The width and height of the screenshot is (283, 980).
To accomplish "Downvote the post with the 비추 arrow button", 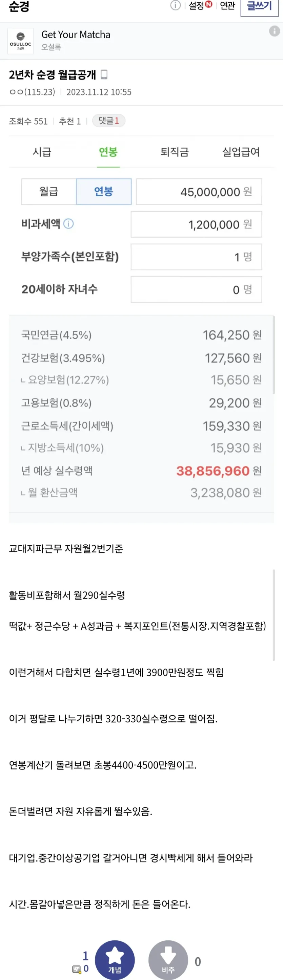I will tap(168, 960).
